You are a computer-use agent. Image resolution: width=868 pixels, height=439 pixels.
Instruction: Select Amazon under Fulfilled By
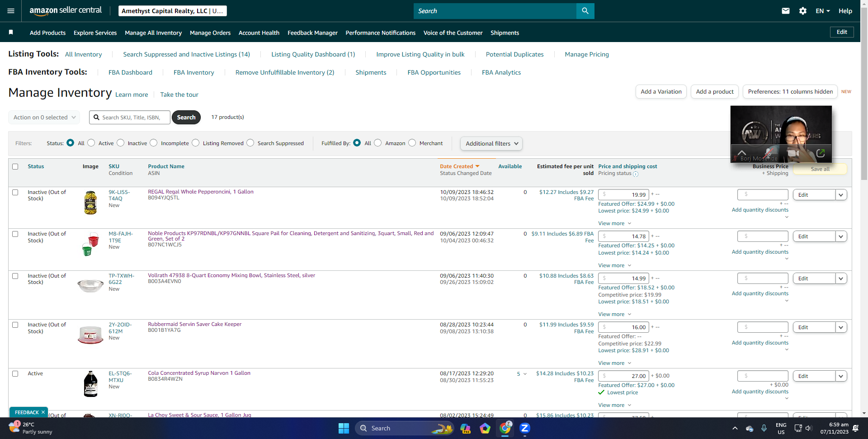tap(378, 143)
